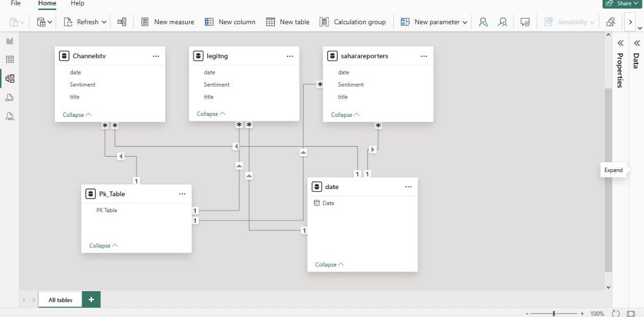Select the date field in saharareporters
The height and width of the screenshot is (317, 644).
coord(343,72)
